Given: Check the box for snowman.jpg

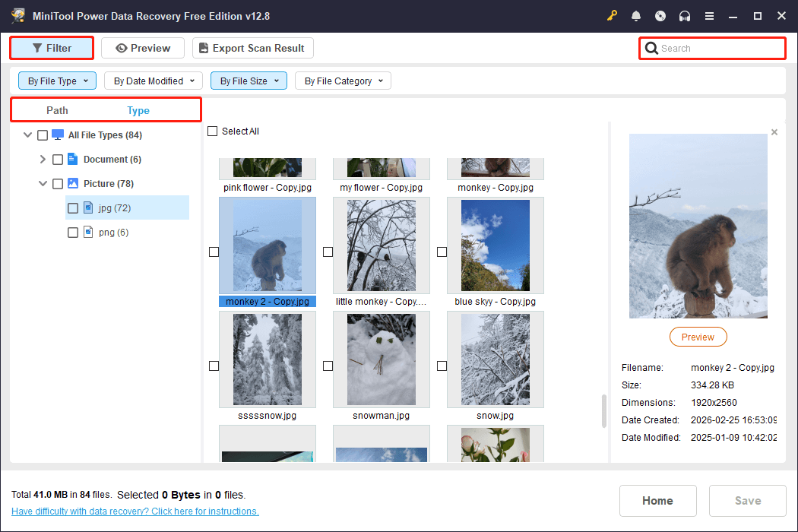Looking at the screenshot, I should (328, 366).
